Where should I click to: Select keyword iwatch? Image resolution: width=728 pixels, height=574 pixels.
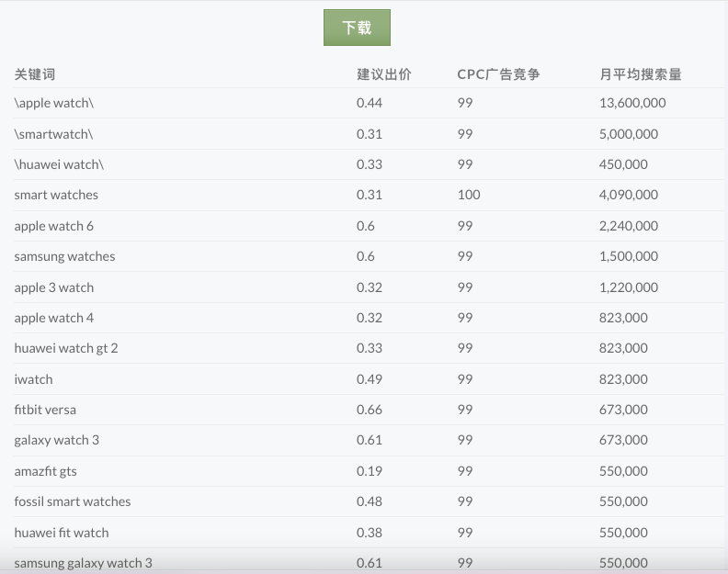(33, 379)
